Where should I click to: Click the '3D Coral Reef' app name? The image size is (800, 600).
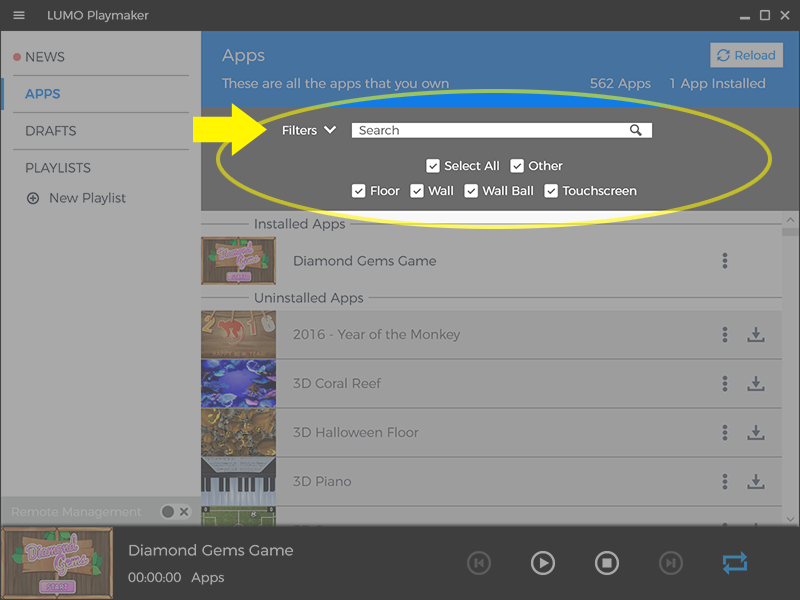337,384
